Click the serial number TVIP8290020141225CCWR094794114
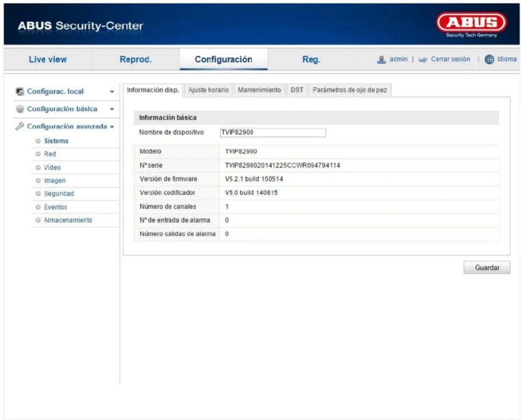 (x=283, y=165)
